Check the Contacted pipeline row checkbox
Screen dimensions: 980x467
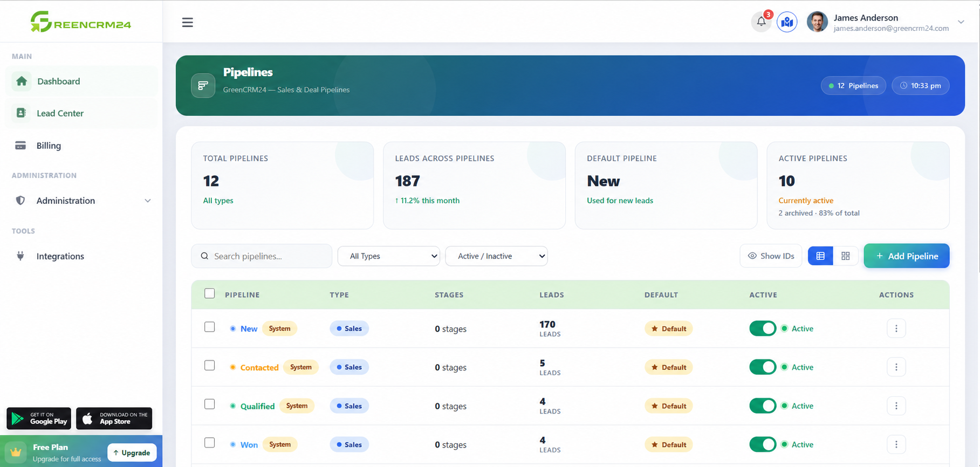pyautogui.click(x=210, y=366)
